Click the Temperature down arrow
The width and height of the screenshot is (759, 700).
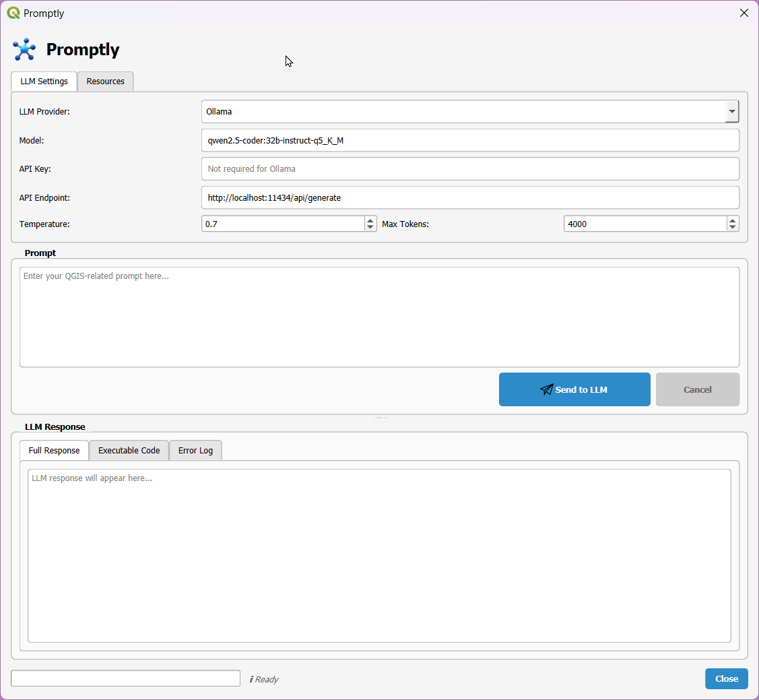pos(370,227)
